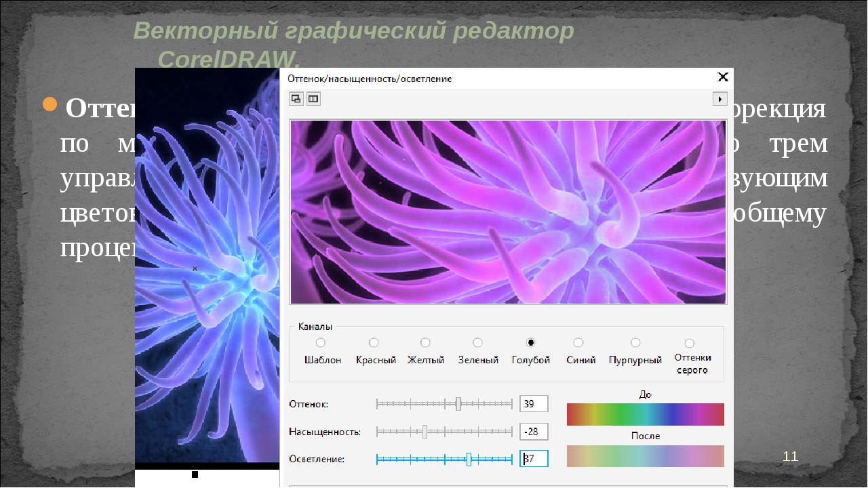Click the Оттенок: label text

pos(309,404)
